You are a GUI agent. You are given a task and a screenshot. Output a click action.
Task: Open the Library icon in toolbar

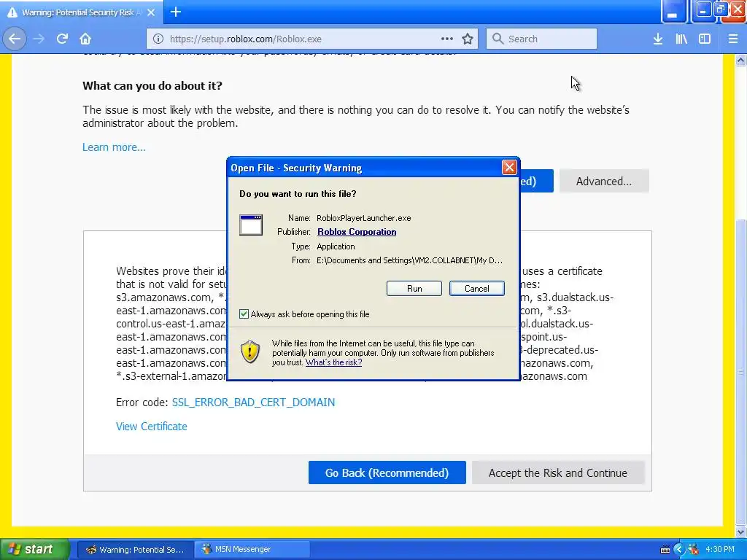(681, 39)
